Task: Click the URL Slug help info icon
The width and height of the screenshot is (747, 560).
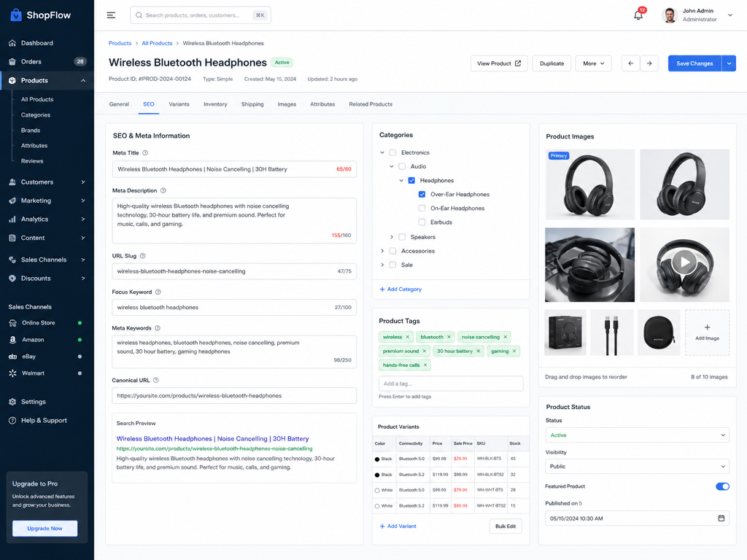Action: click(x=142, y=256)
